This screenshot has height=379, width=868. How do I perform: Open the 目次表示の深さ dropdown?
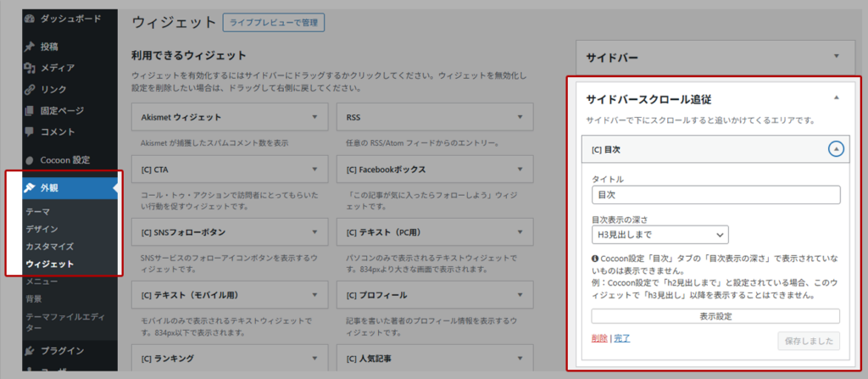tap(659, 234)
